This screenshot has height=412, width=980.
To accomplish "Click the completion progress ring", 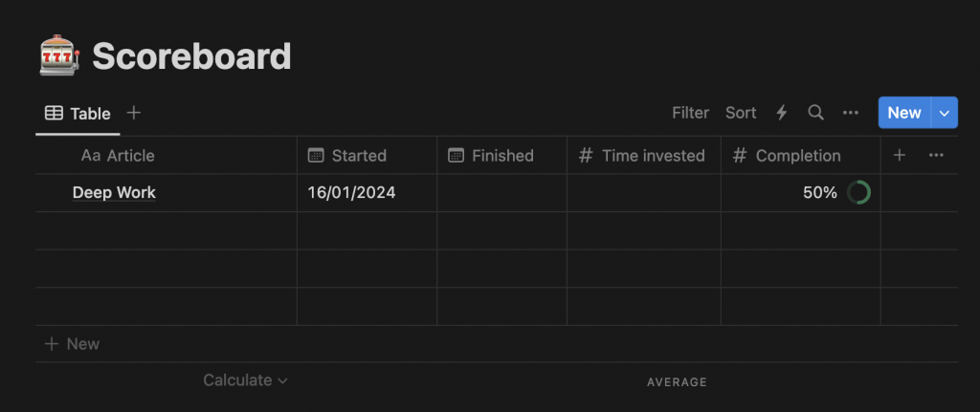I will tap(858, 193).
